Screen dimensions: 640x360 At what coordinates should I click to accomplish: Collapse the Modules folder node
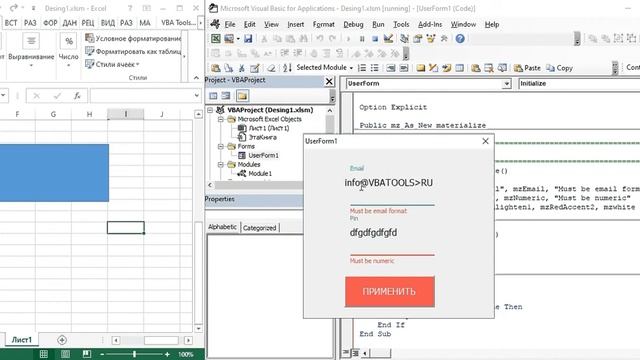pos(220,164)
